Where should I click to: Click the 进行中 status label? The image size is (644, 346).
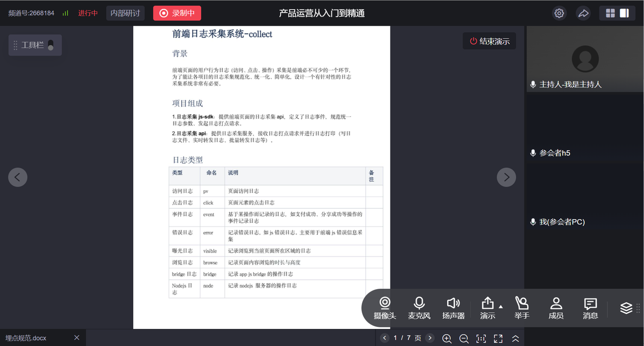88,13
